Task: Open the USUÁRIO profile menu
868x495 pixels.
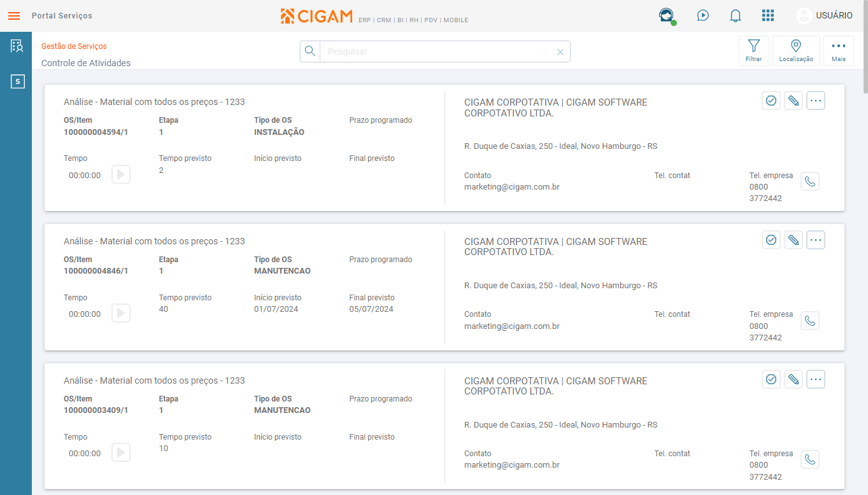Action: (824, 16)
